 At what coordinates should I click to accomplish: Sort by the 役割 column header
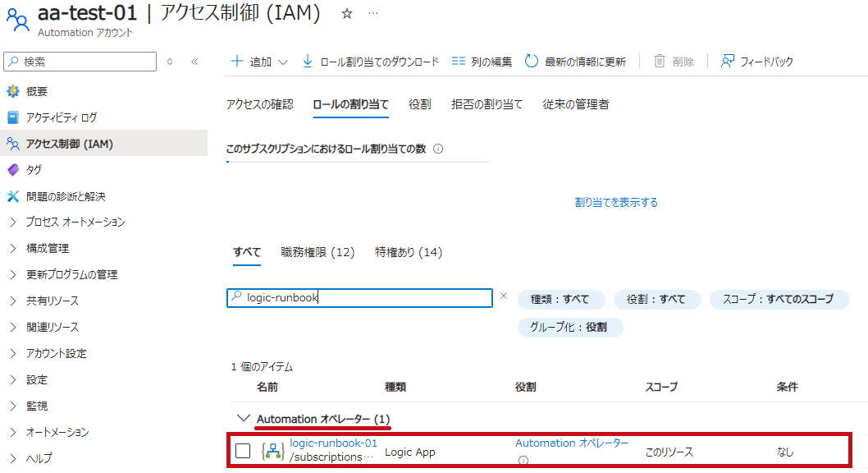(x=526, y=387)
